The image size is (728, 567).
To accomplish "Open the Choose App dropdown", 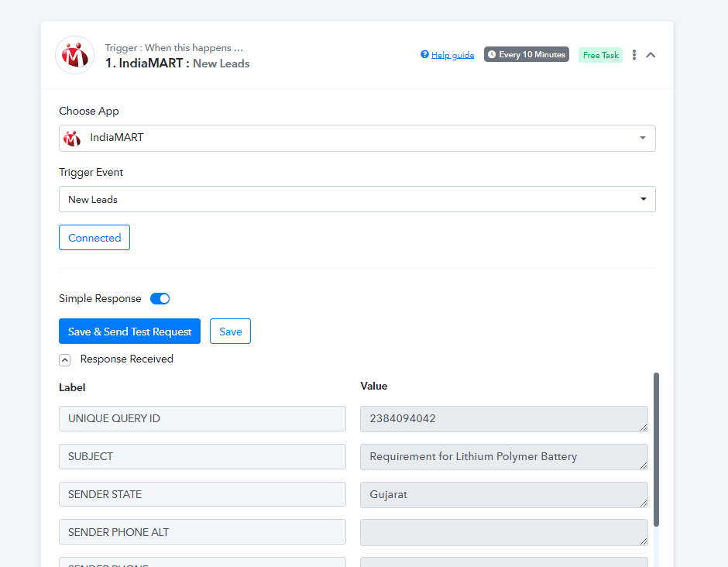I will 357,138.
